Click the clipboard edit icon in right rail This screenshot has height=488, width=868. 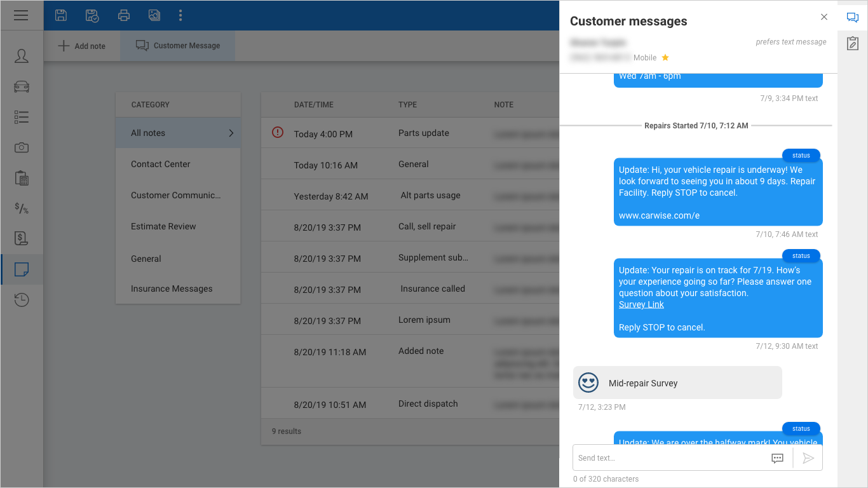853,43
